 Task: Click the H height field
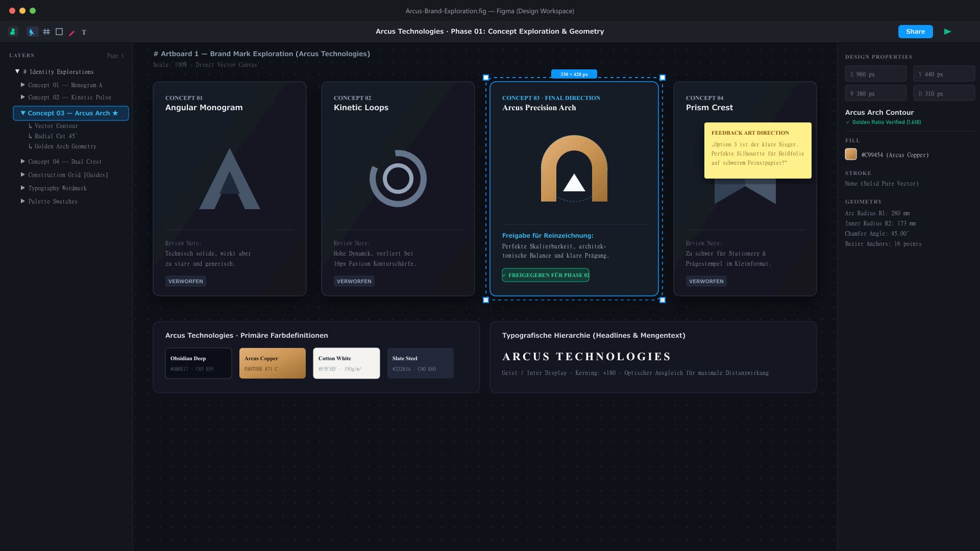944,93
